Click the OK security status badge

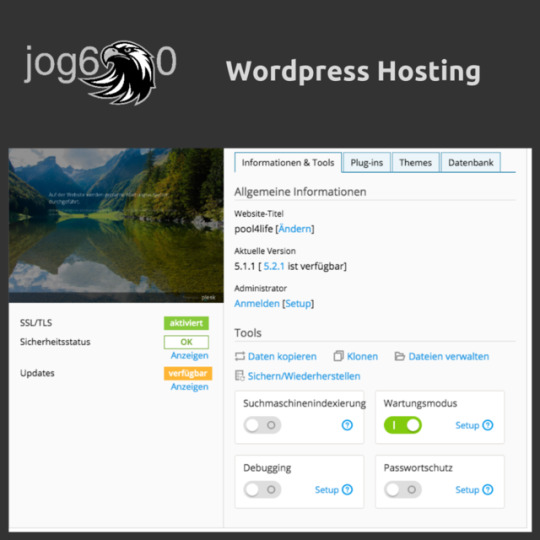(x=186, y=342)
